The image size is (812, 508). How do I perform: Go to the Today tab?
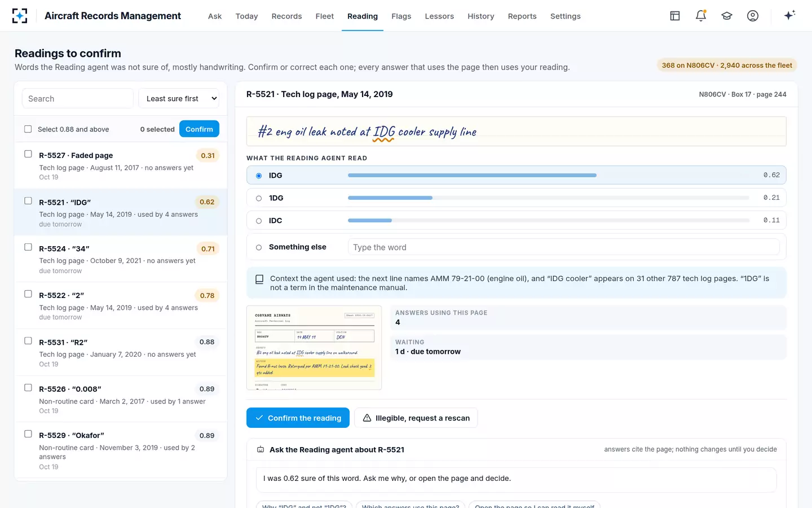tap(246, 16)
